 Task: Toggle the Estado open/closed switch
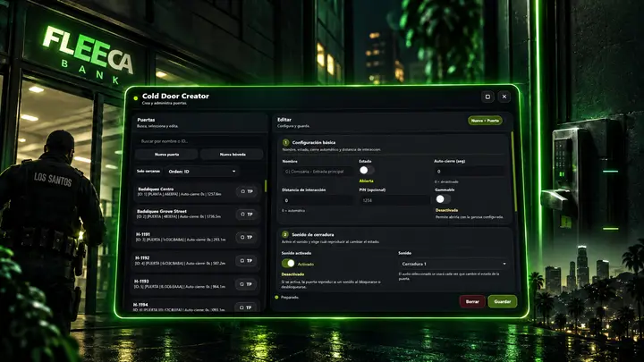pyautogui.click(x=367, y=171)
